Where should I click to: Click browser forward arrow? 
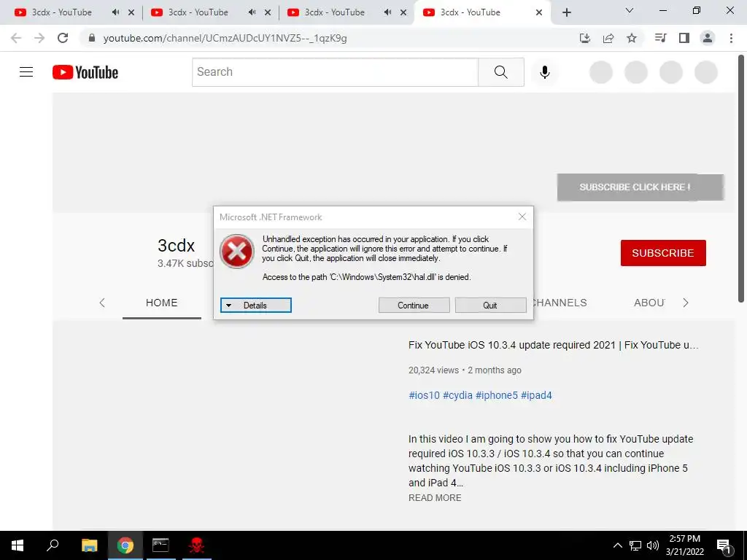coord(39,38)
